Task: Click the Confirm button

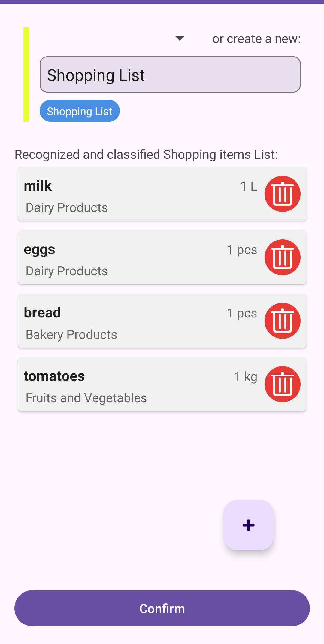Action: click(x=162, y=608)
